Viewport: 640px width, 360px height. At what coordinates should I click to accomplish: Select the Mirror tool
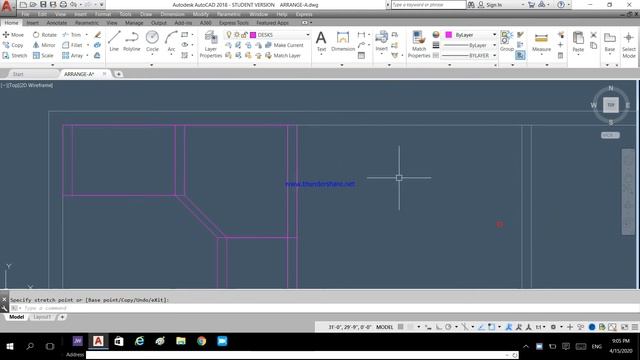coord(44,45)
